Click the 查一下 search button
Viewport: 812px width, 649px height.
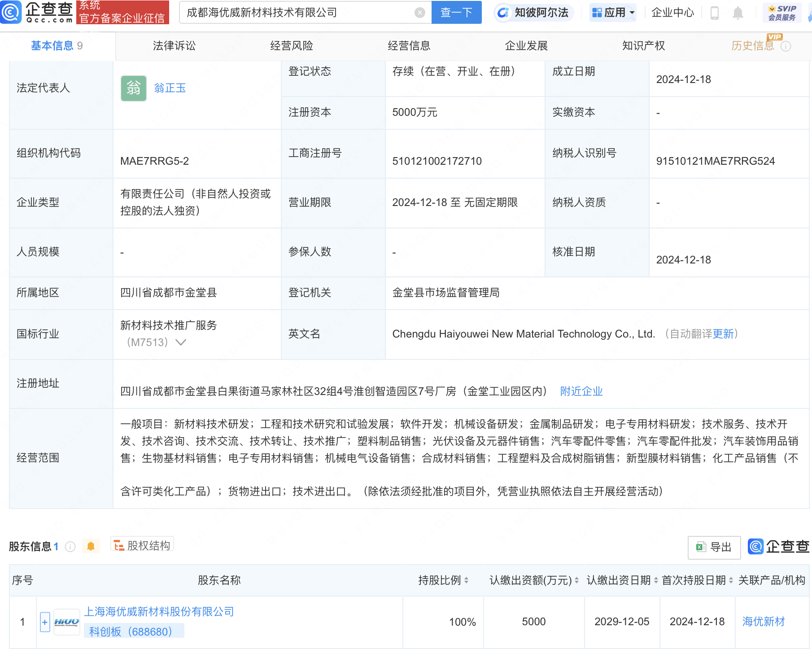coord(456,13)
